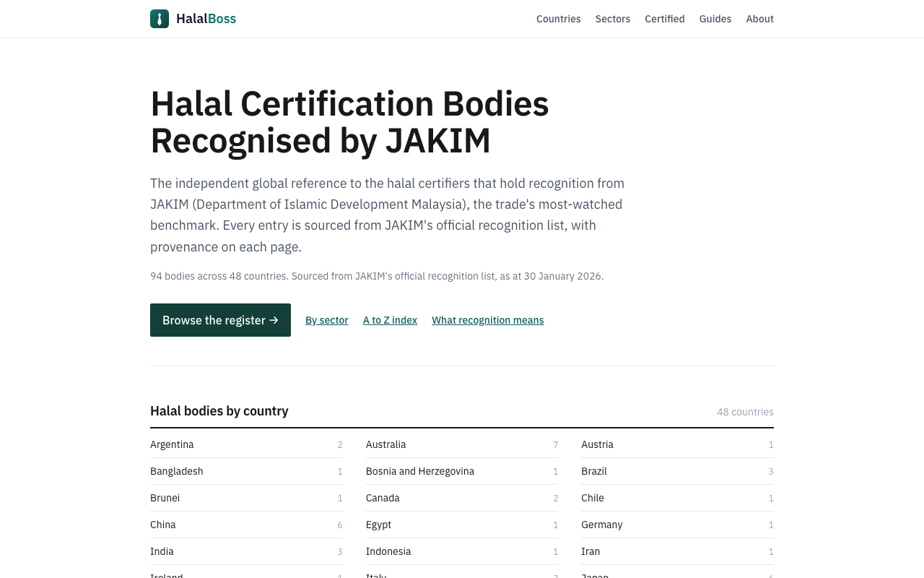Click the HalalBoss logo icon
The height and width of the screenshot is (578, 924).
(160, 19)
